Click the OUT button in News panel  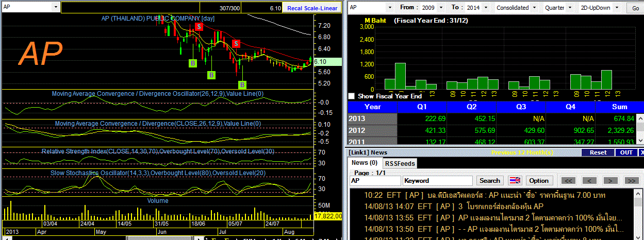[x=626, y=152]
